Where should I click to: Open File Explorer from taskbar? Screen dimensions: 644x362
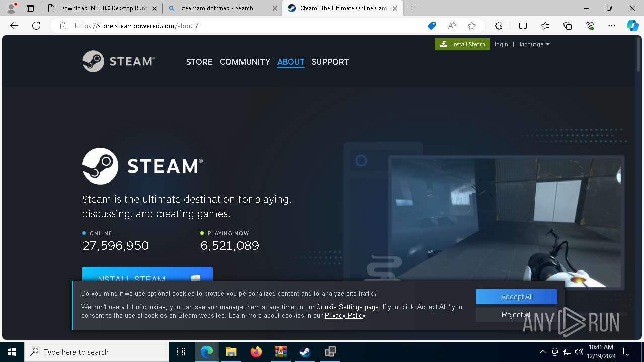pos(231,352)
